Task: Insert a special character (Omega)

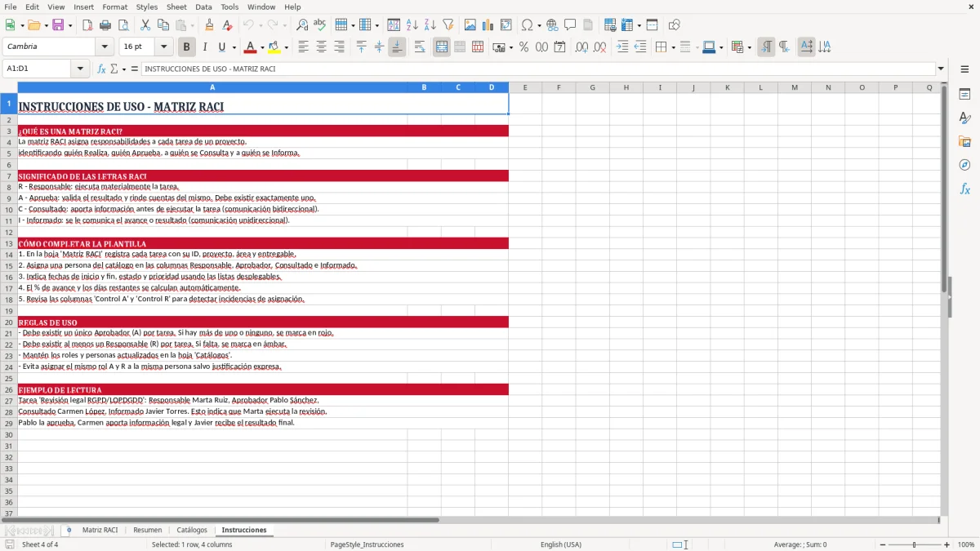Action: (527, 25)
